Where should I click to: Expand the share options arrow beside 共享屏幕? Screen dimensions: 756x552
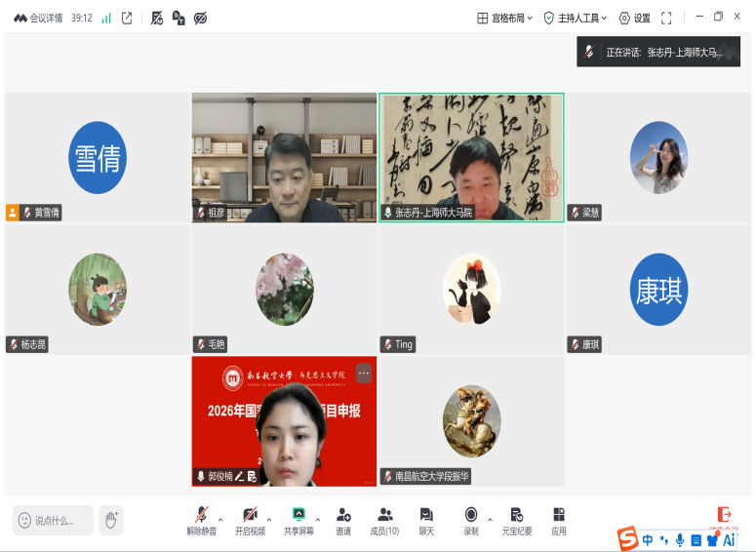(318, 520)
